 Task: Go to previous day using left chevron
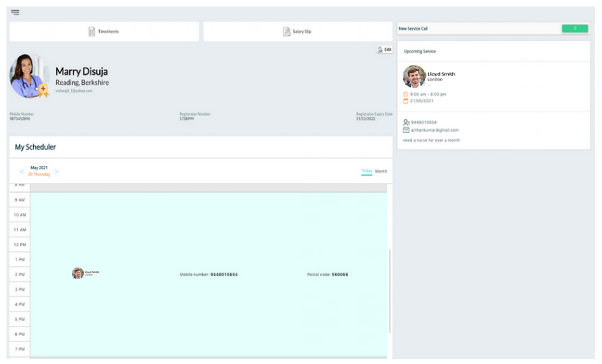(22, 171)
